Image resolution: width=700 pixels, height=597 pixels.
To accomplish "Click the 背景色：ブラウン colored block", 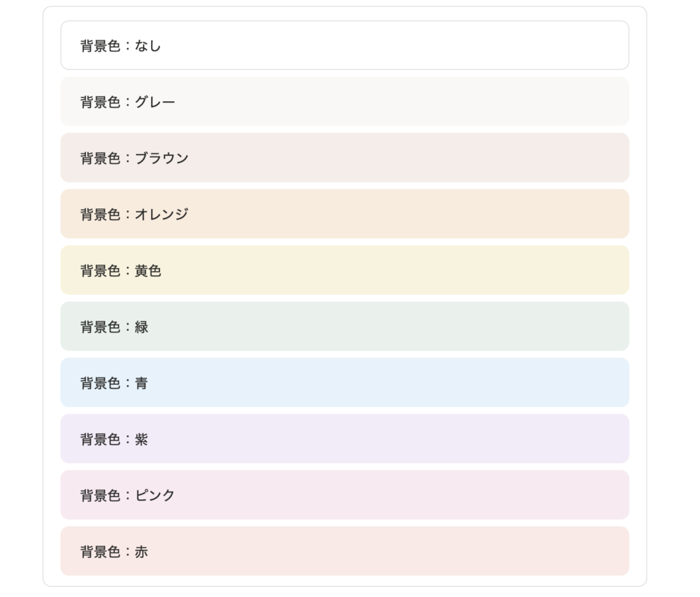I will tap(345, 157).
